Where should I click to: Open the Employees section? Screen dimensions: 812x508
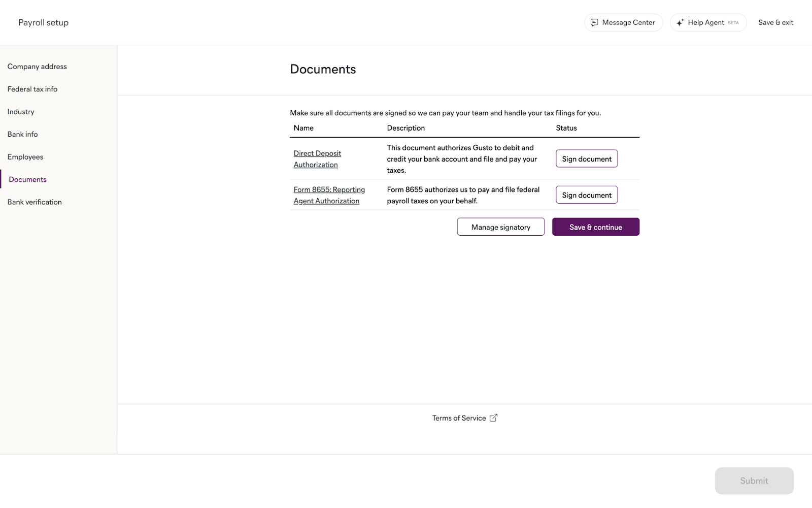pyautogui.click(x=25, y=157)
